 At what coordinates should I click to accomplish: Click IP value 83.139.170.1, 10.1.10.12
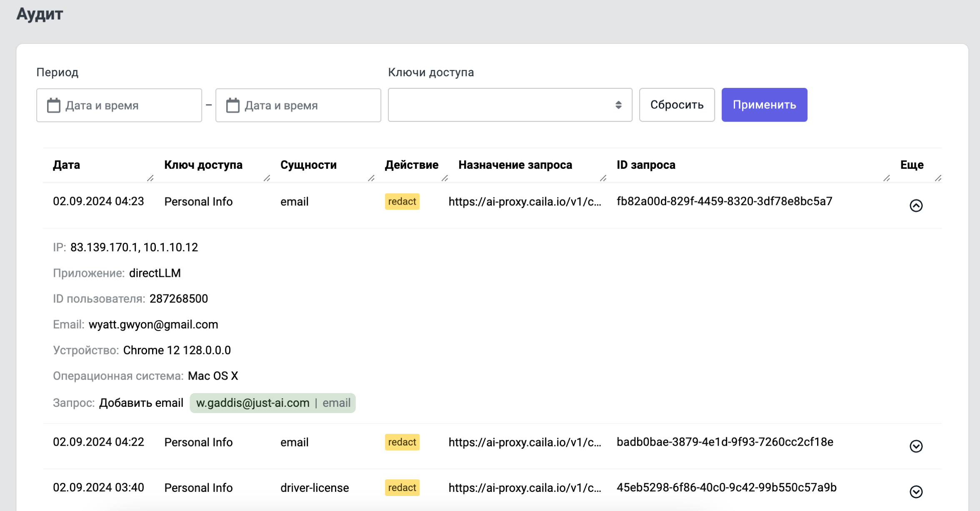coord(134,248)
